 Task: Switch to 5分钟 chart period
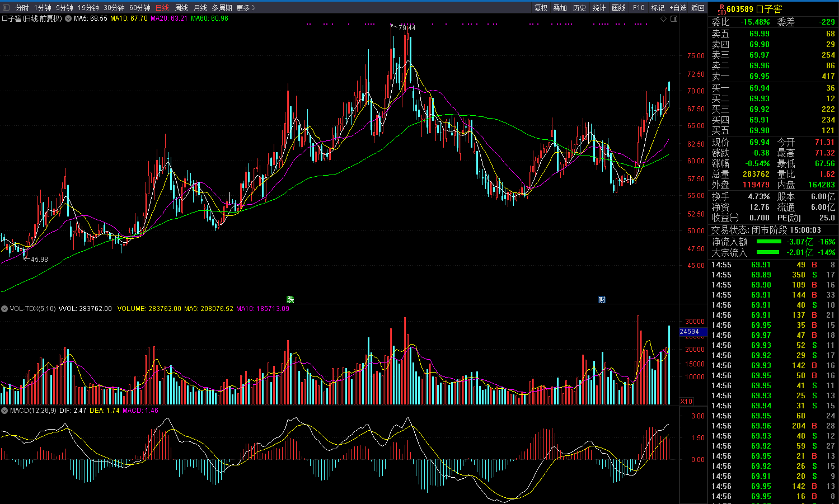click(64, 8)
